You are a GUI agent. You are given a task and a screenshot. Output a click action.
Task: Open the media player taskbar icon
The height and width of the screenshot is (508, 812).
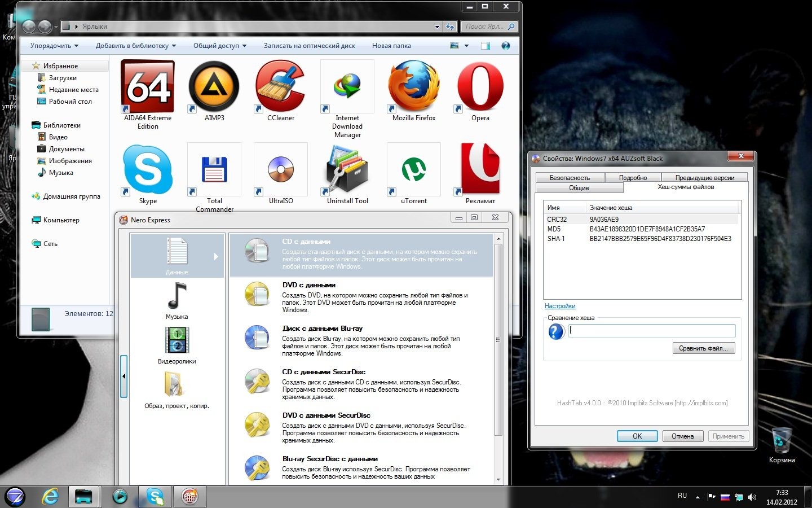(120, 497)
